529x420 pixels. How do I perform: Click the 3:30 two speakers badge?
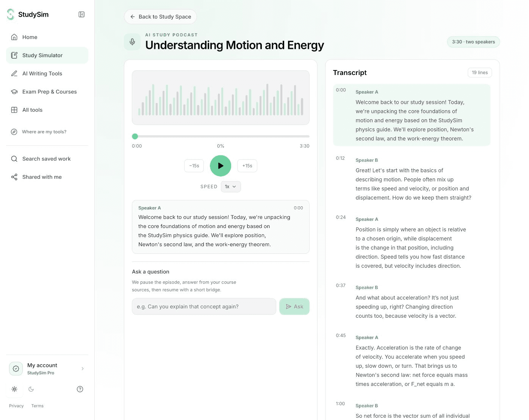tap(473, 42)
